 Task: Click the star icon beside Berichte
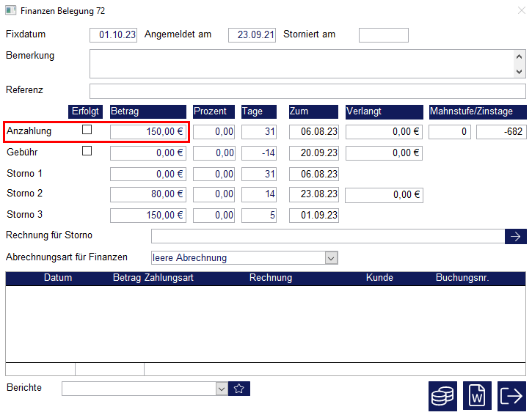[239, 389]
